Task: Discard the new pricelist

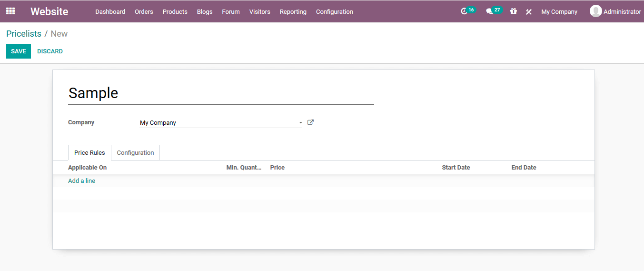Action: (x=50, y=51)
